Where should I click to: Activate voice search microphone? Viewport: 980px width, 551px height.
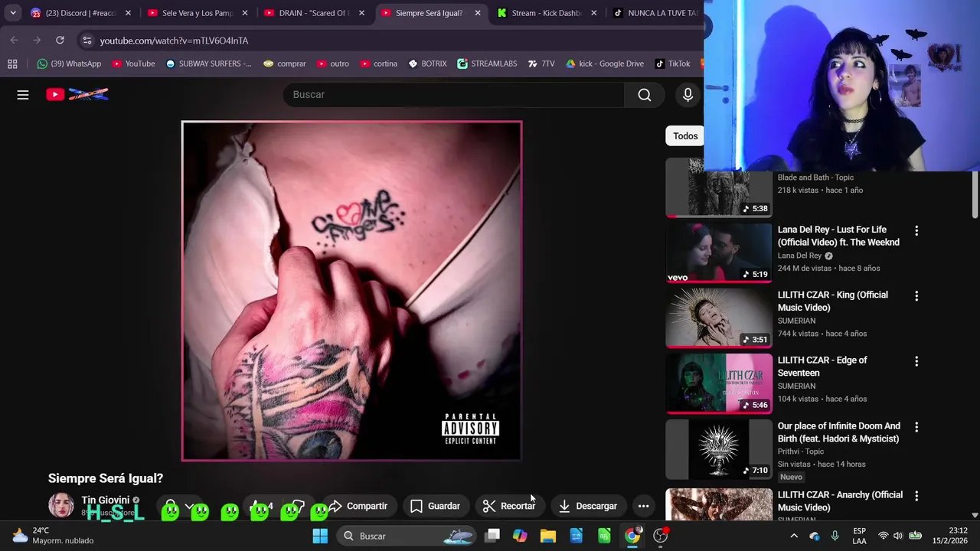click(x=688, y=94)
